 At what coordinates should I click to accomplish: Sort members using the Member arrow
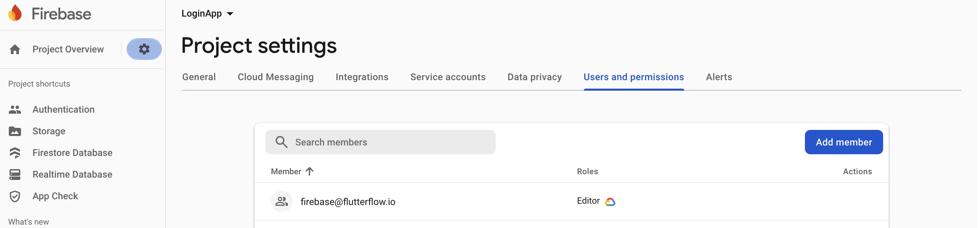(309, 172)
